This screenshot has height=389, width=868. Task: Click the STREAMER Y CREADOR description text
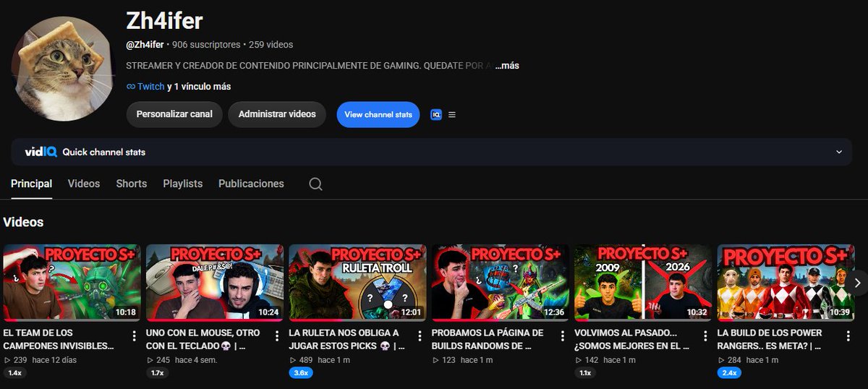click(x=310, y=65)
